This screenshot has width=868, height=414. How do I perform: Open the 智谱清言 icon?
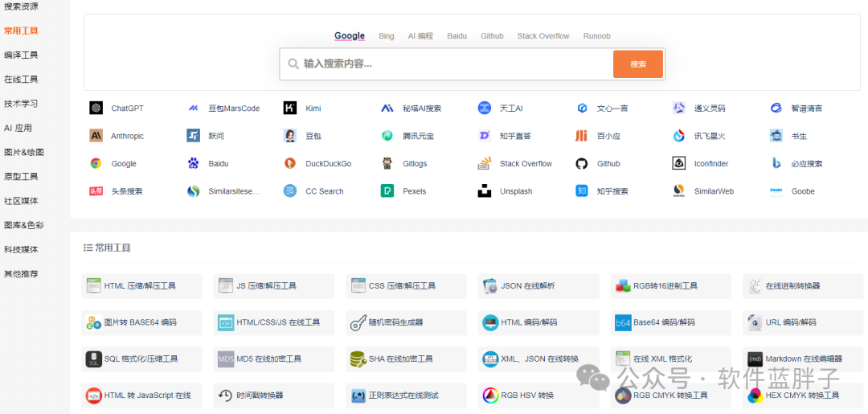coord(776,108)
